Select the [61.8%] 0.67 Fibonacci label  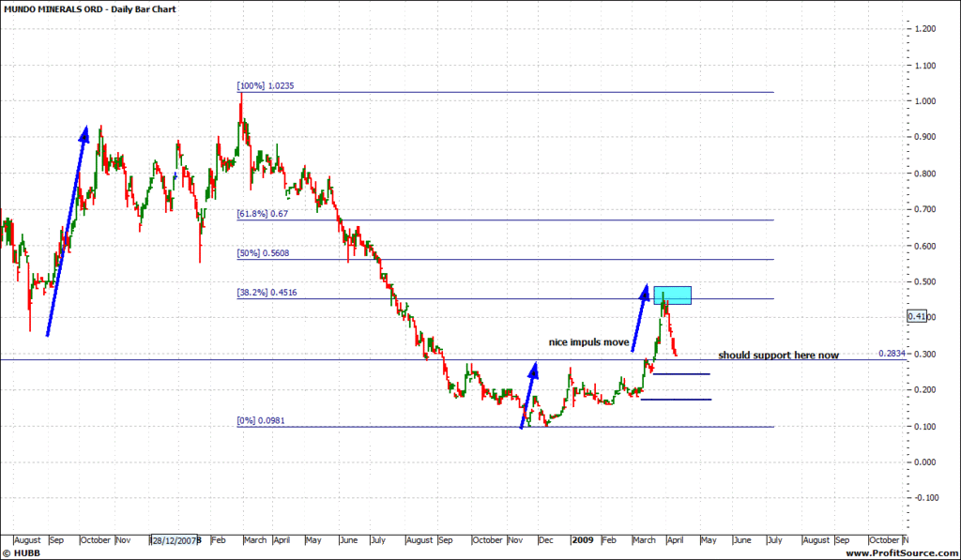coord(263,214)
